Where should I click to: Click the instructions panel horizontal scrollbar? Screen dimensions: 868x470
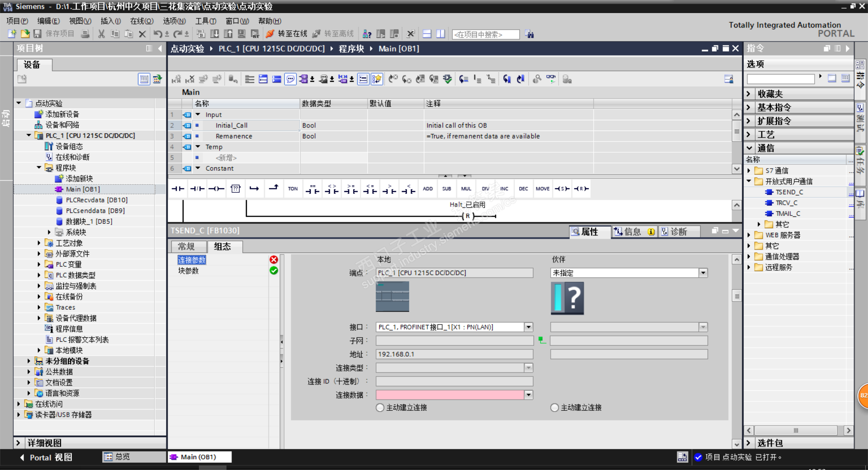[796, 430]
